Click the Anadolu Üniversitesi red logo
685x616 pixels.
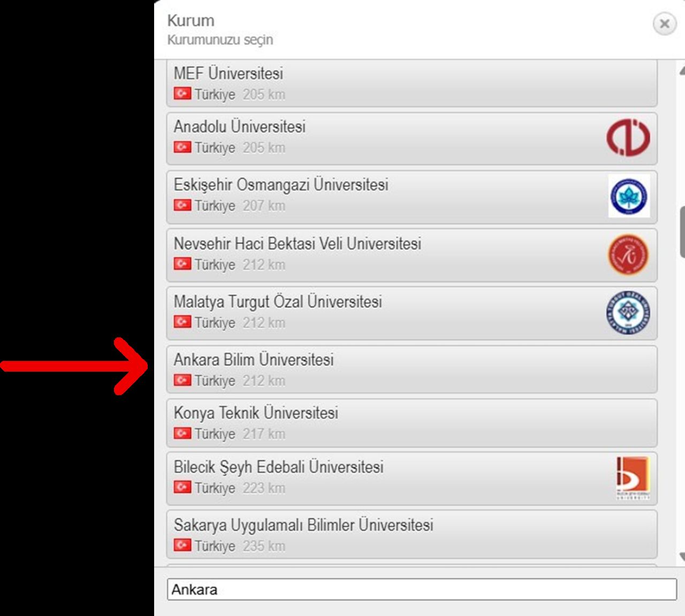[628, 138]
